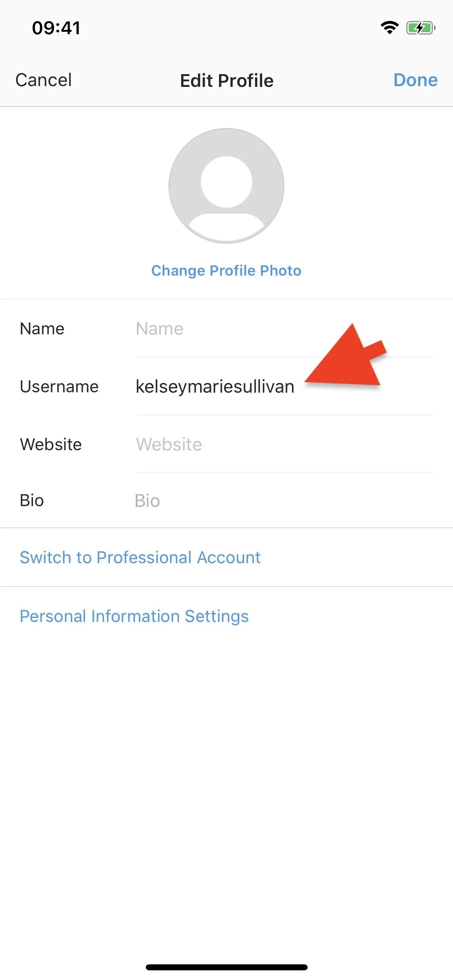This screenshot has height=980, width=453.
Task: Focus the Name input field
Action: (284, 329)
